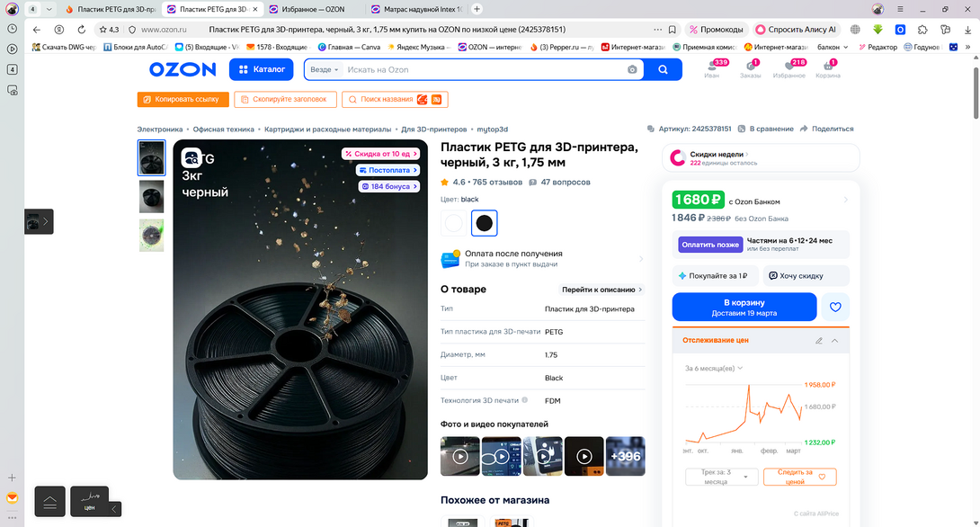Click Перейти к описанию link
980x527 pixels.
click(602, 290)
